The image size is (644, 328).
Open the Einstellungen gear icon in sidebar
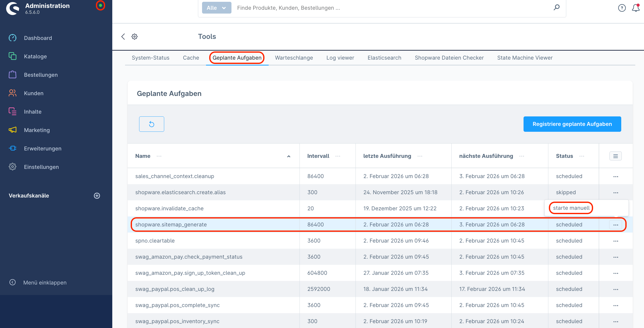[13, 167]
